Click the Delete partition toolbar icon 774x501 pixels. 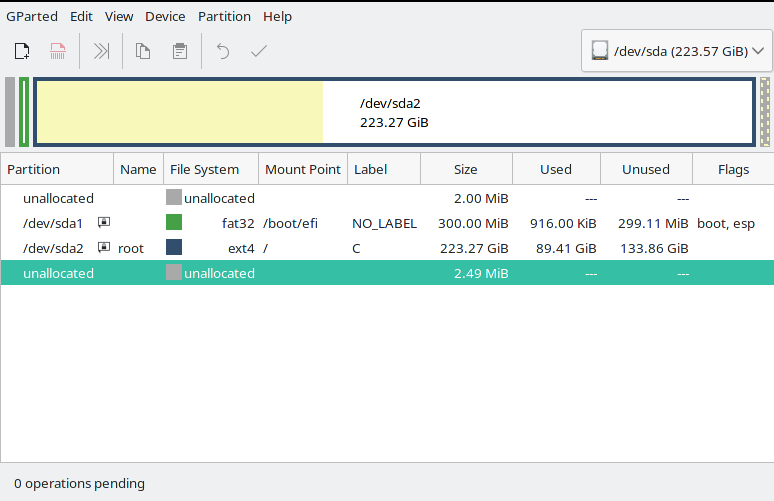pyautogui.click(x=59, y=51)
